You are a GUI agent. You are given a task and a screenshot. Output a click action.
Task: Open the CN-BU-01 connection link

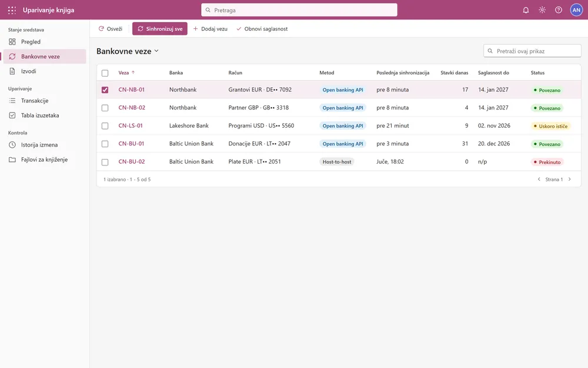pyautogui.click(x=131, y=144)
